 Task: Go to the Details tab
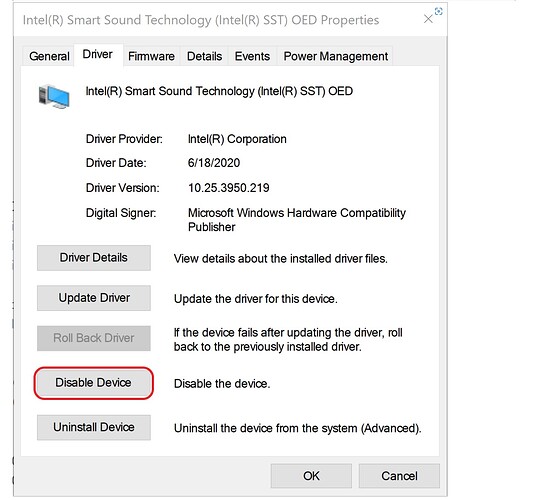click(205, 56)
